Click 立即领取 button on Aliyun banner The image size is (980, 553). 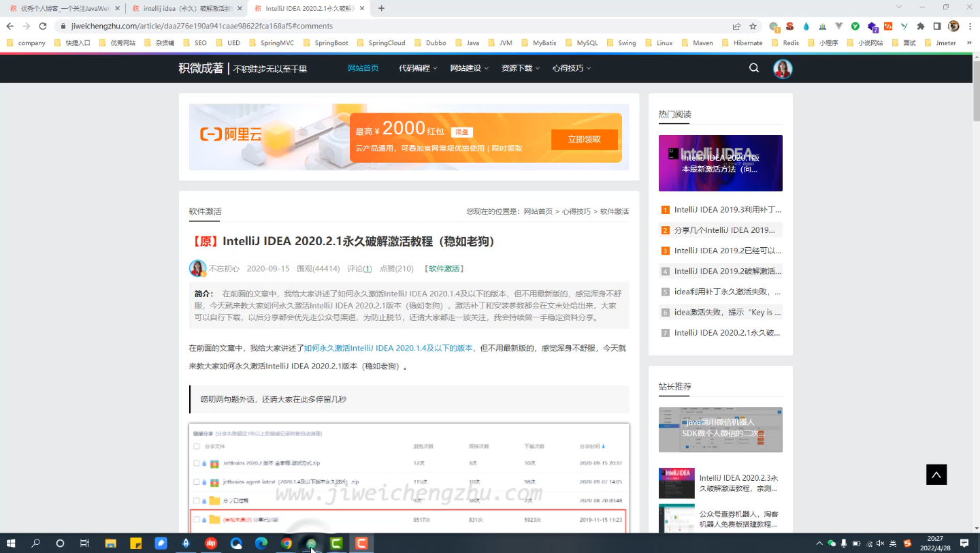585,140
